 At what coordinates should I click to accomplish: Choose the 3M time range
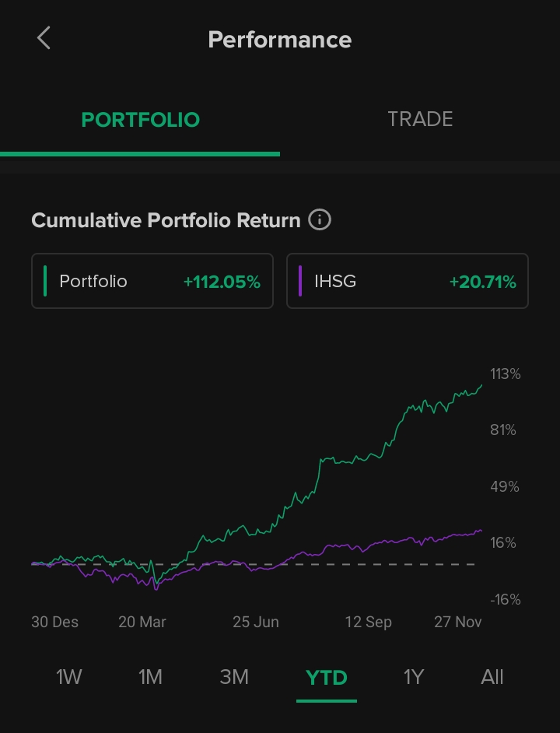(x=234, y=677)
